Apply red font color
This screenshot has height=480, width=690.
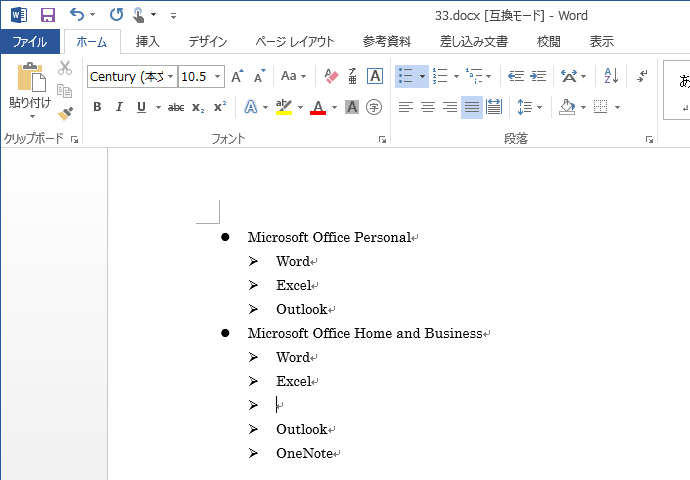318,107
